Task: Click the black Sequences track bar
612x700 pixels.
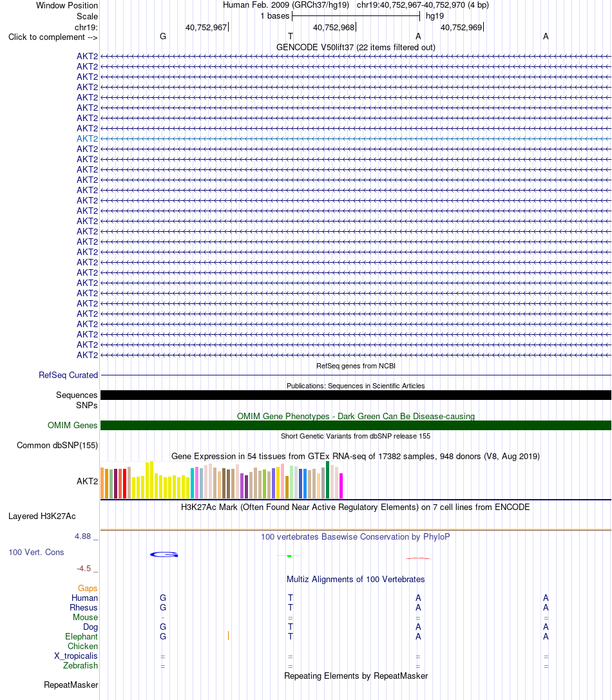Action: (x=356, y=395)
